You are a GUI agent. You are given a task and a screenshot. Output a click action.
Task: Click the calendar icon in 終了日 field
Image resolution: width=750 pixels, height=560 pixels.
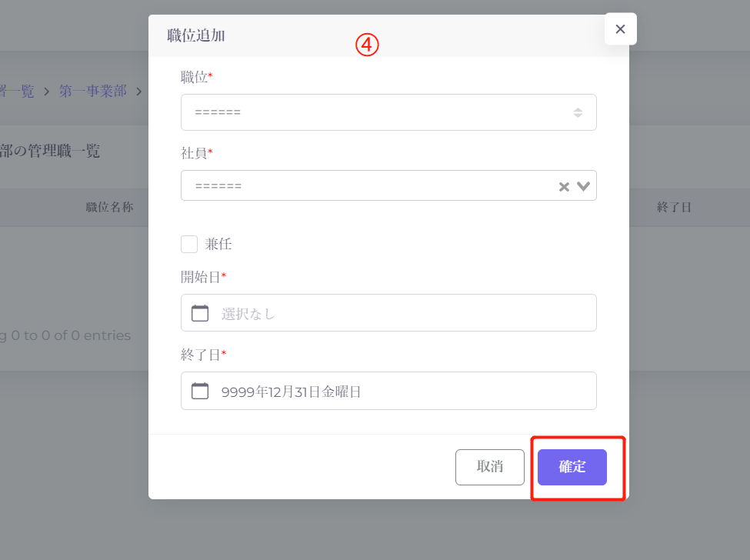pos(200,391)
